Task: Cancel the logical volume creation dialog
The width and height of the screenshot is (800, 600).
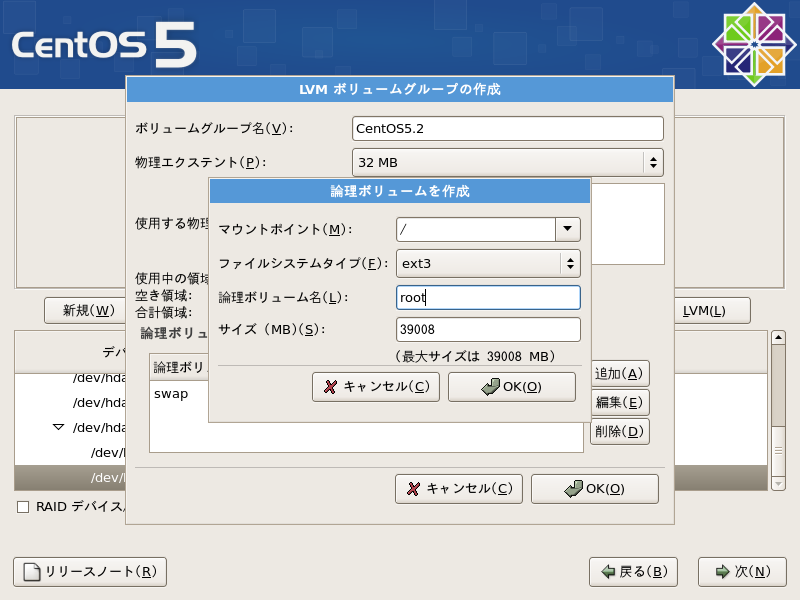Action: pyautogui.click(x=376, y=387)
